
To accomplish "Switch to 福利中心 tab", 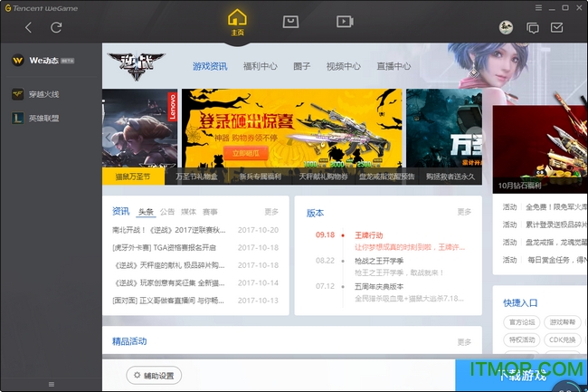I will pos(261,66).
